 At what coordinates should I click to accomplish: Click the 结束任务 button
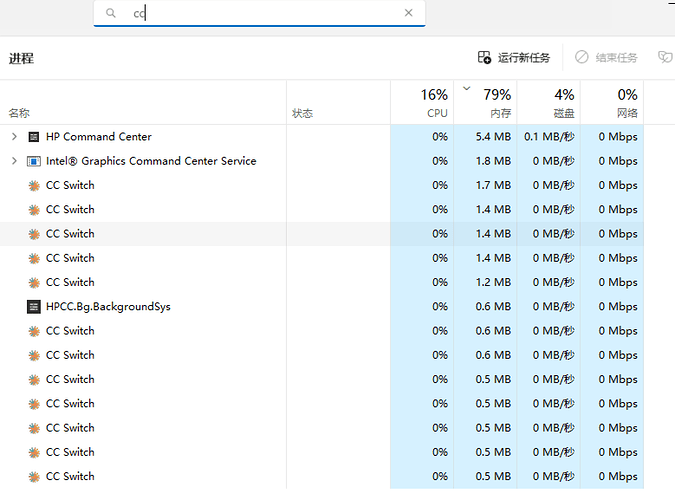(x=606, y=57)
